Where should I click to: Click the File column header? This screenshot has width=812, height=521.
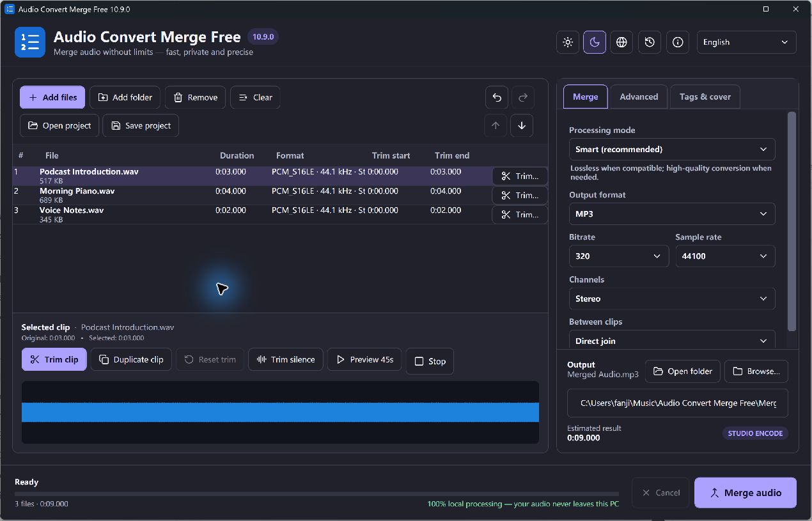(x=52, y=155)
